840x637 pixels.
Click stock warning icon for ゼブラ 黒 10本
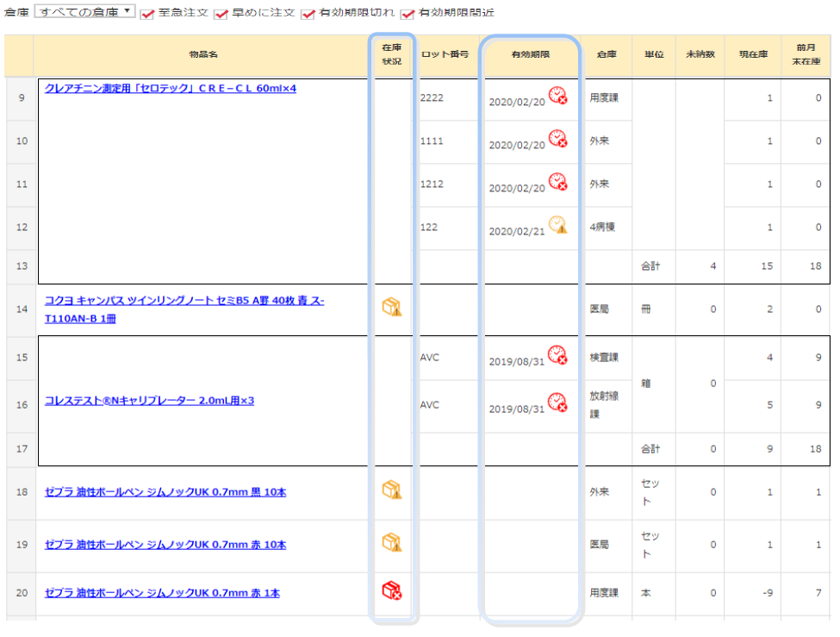(392, 490)
